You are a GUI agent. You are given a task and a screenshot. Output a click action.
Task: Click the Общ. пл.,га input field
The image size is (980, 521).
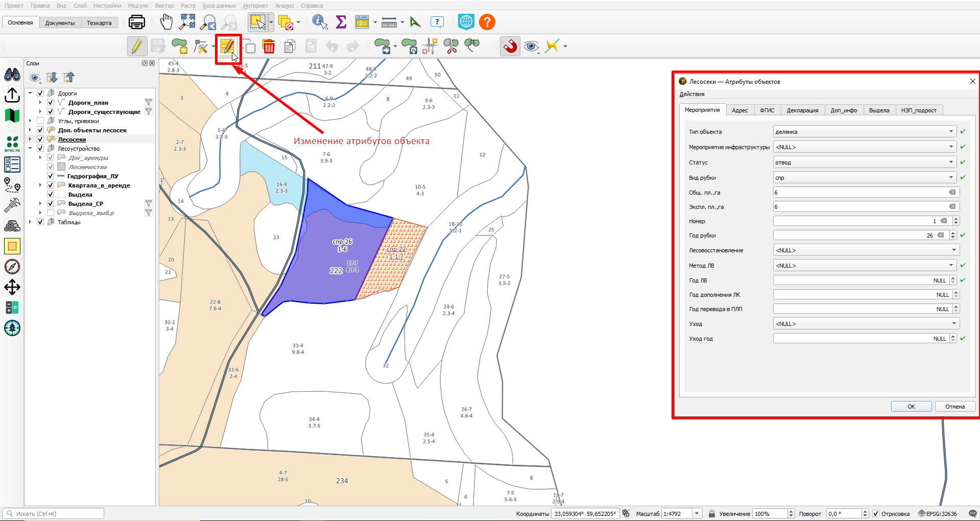pos(866,193)
